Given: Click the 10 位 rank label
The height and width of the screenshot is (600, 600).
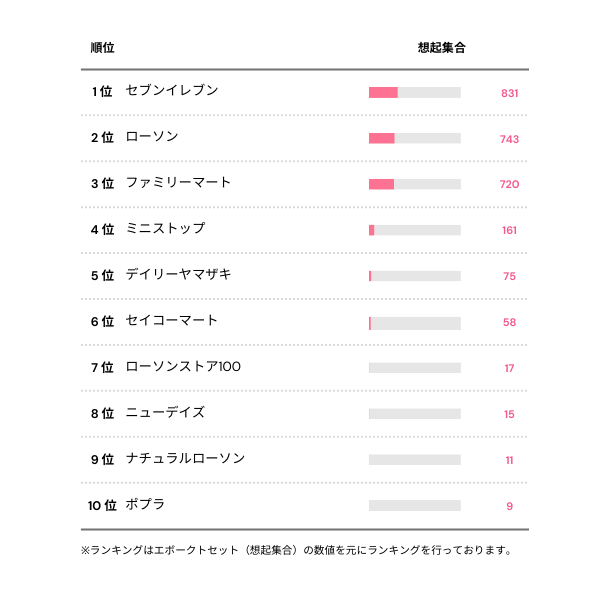Looking at the screenshot, I should point(102,506).
